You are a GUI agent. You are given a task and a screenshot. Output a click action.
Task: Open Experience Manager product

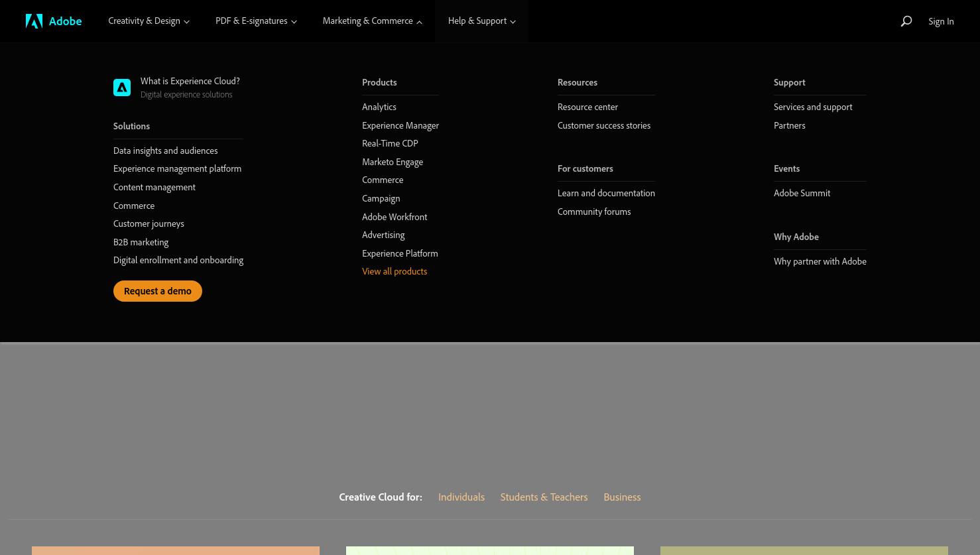(x=400, y=125)
